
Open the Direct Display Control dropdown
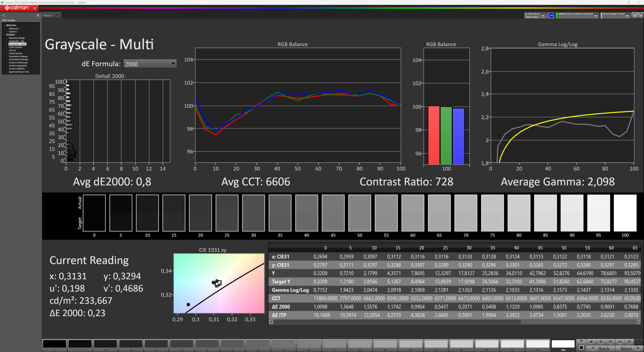pos(627,15)
